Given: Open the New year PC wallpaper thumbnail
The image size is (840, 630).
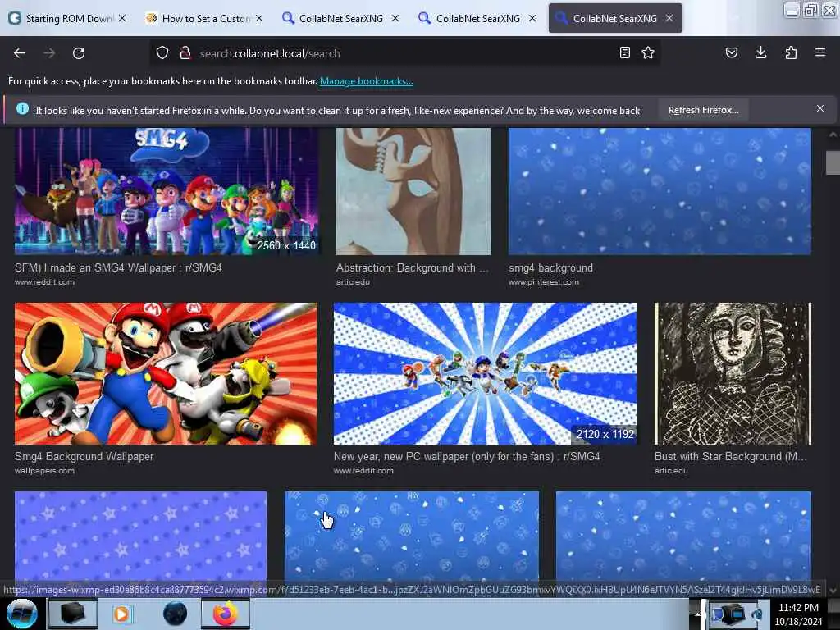Looking at the screenshot, I should 485,373.
